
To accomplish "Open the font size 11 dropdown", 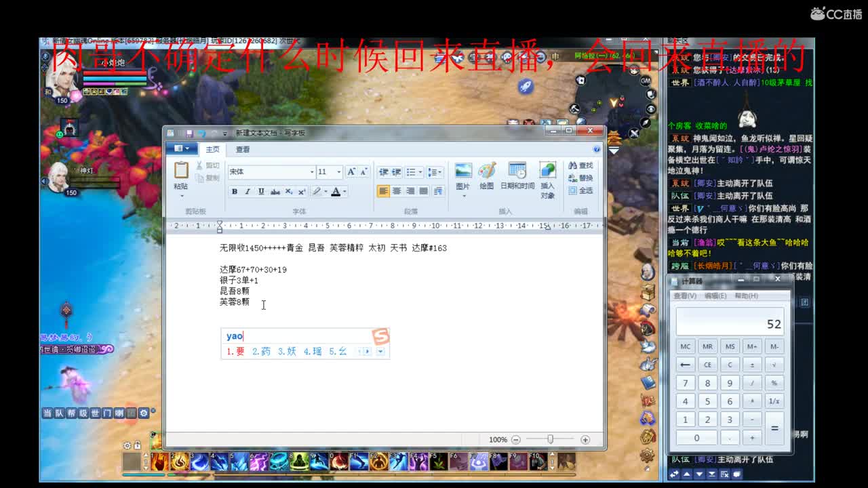I will (x=339, y=172).
